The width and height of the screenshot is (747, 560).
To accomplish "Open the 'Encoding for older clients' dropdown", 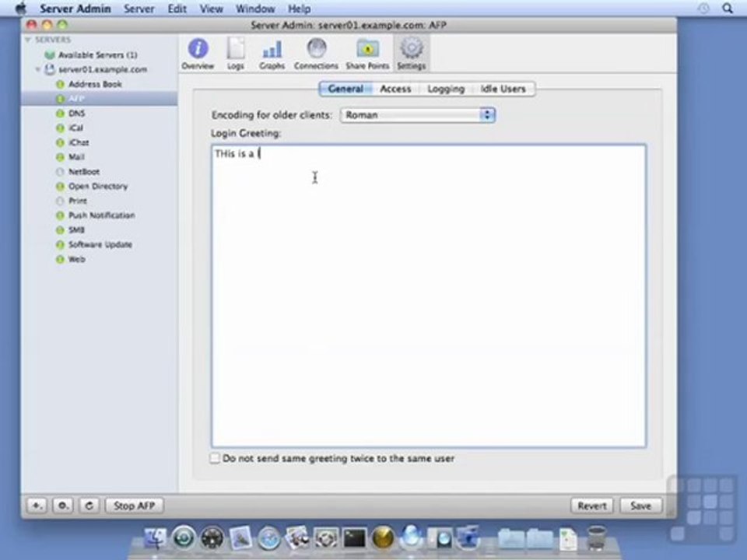I will click(x=418, y=115).
